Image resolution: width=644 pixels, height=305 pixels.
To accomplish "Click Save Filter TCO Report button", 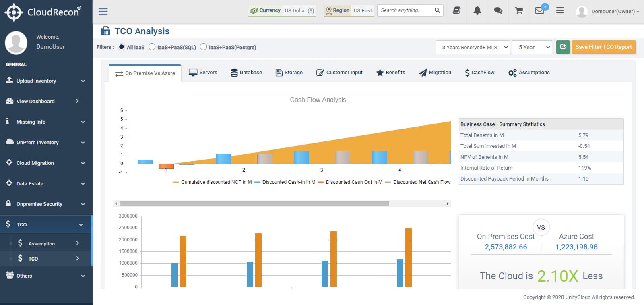I will click(604, 47).
